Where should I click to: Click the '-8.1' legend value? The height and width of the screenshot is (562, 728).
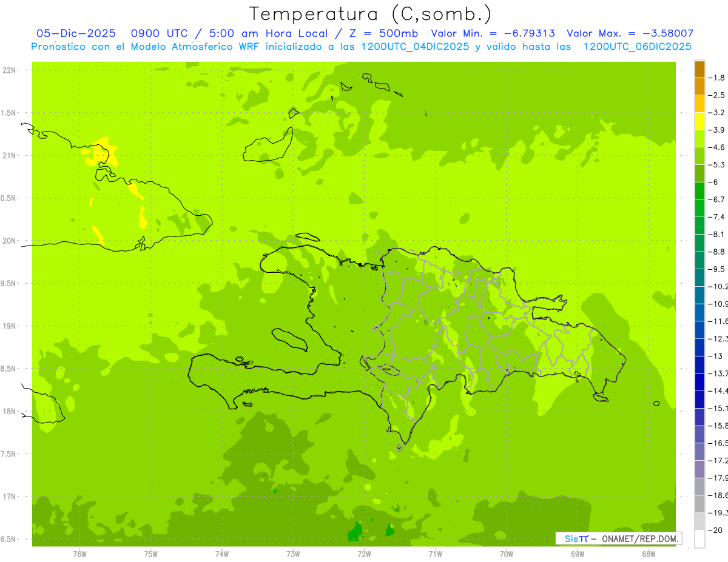click(x=717, y=235)
